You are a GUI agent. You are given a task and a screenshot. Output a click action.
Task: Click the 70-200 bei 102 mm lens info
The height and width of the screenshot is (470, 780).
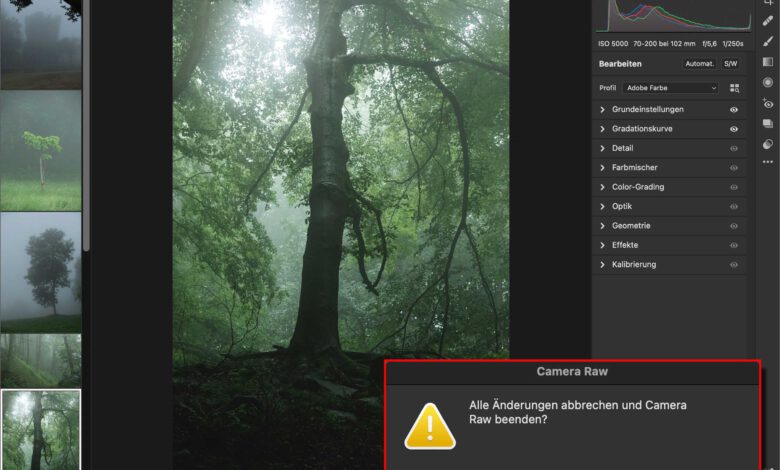pyautogui.click(x=664, y=44)
